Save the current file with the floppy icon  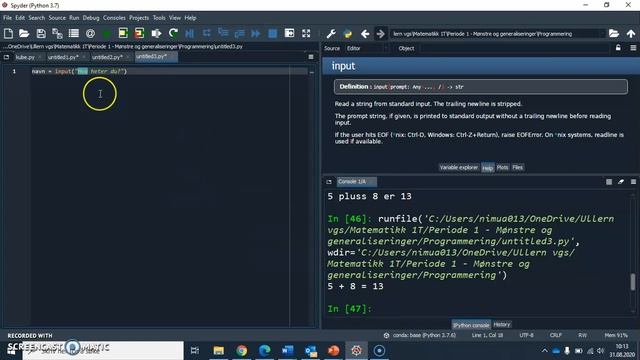pyautogui.click(x=41, y=33)
